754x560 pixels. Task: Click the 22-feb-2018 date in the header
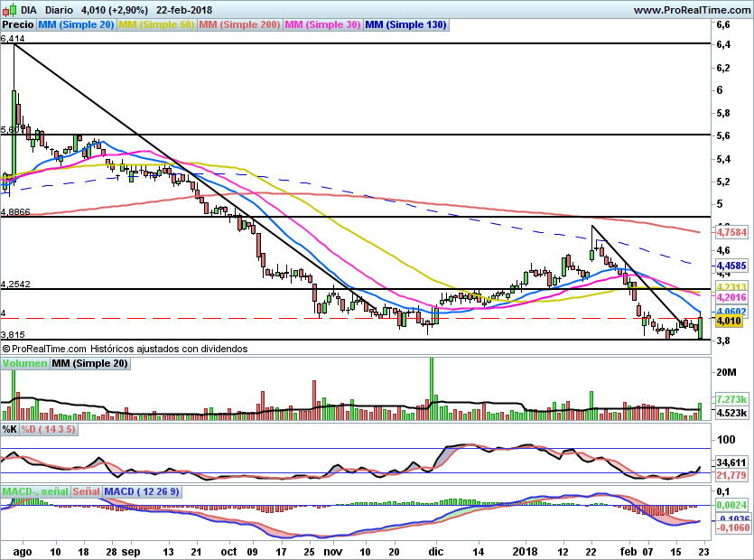coord(183,10)
